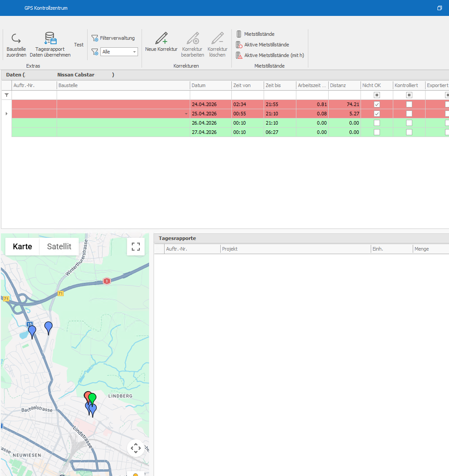
Task: Click the Neue Korrektur pencil icon
Action: 161,38
